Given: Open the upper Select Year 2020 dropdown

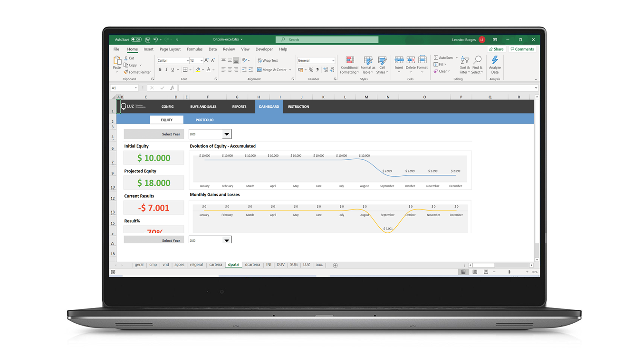Looking at the screenshot, I should click(x=227, y=134).
